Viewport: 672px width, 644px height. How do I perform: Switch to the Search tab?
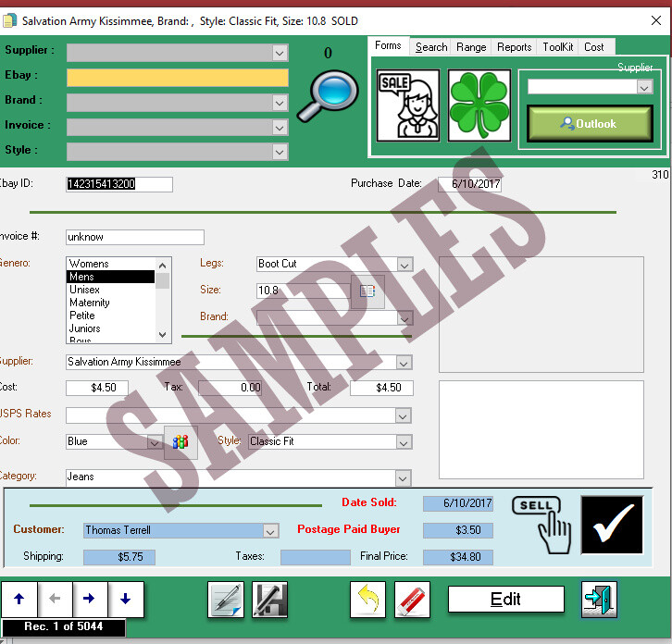(431, 46)
